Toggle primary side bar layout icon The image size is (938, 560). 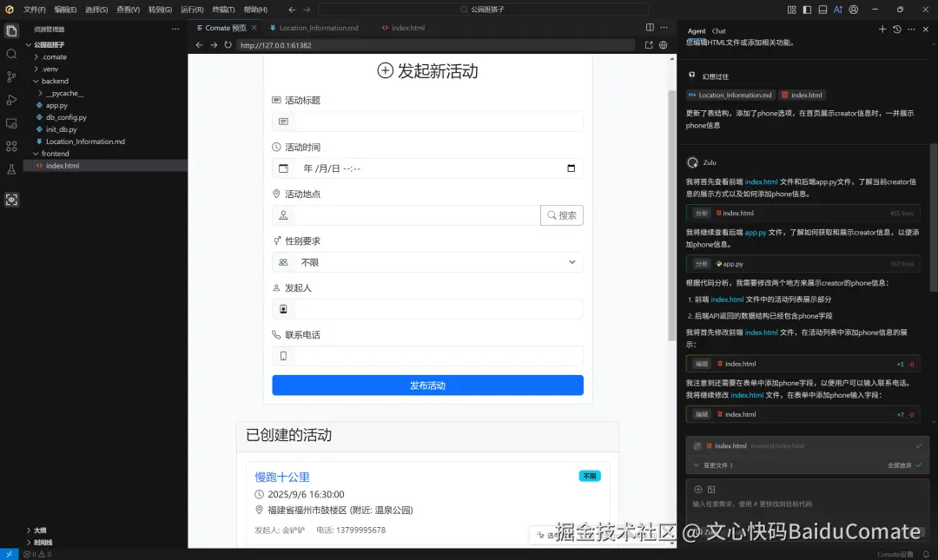807,10
